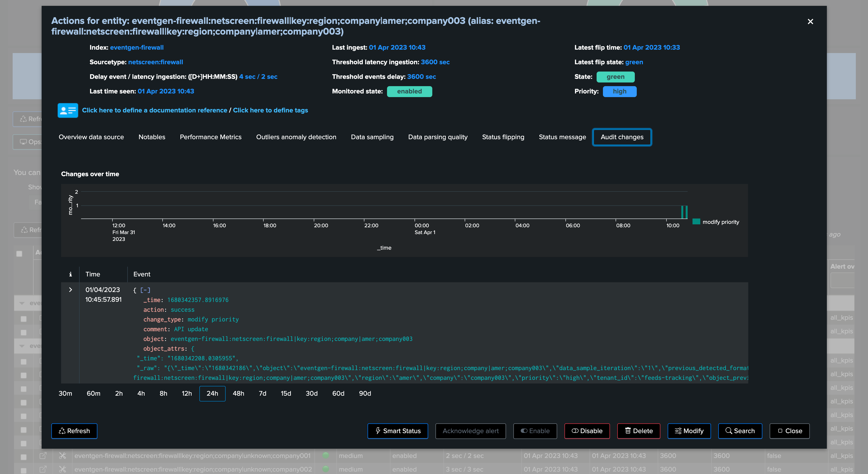Click the modify priority legend swatch
The width and height of the screenshot is (868, 474).
coord(696,222)
